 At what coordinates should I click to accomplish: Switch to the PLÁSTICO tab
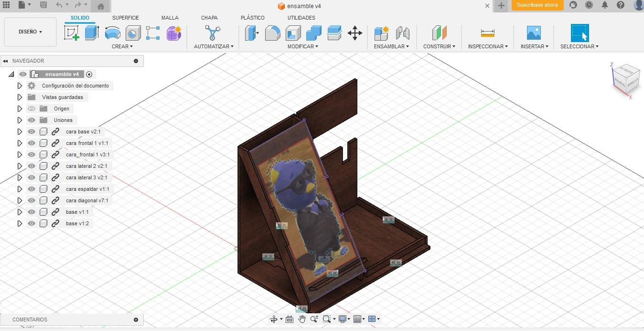point(253,18)
